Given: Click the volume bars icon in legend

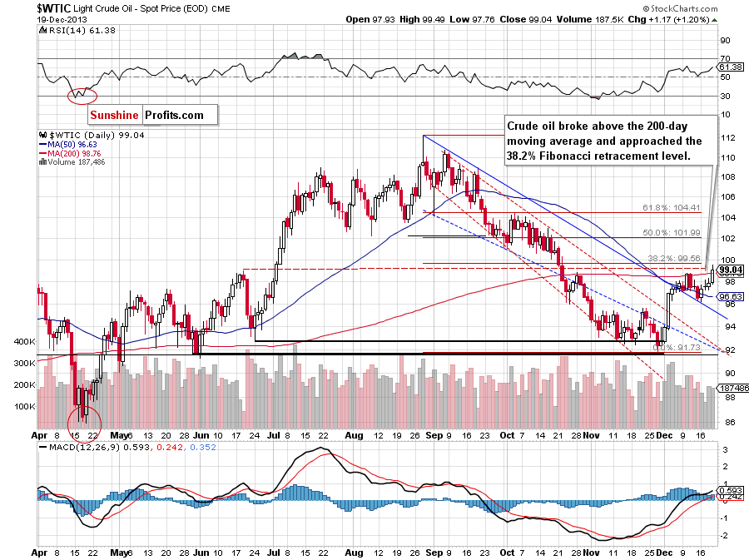Looking at the screenshot, I should (42, 161).
